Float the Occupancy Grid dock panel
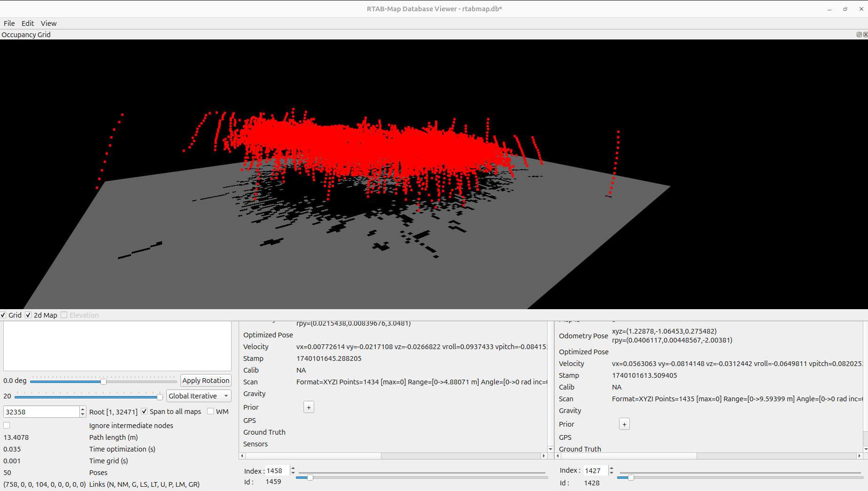Screen dimensions: 868x491 859,34
